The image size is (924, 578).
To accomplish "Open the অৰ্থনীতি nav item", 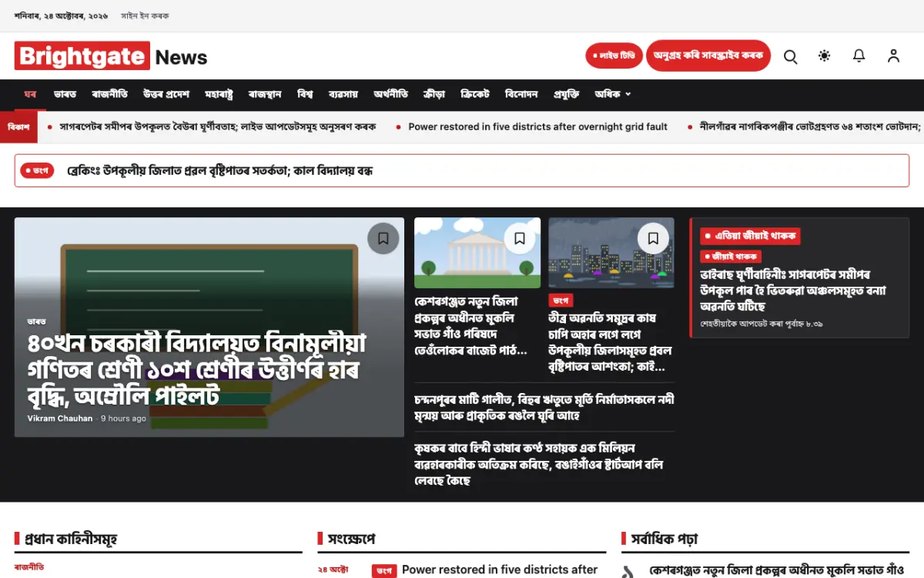I will (390, 94).
